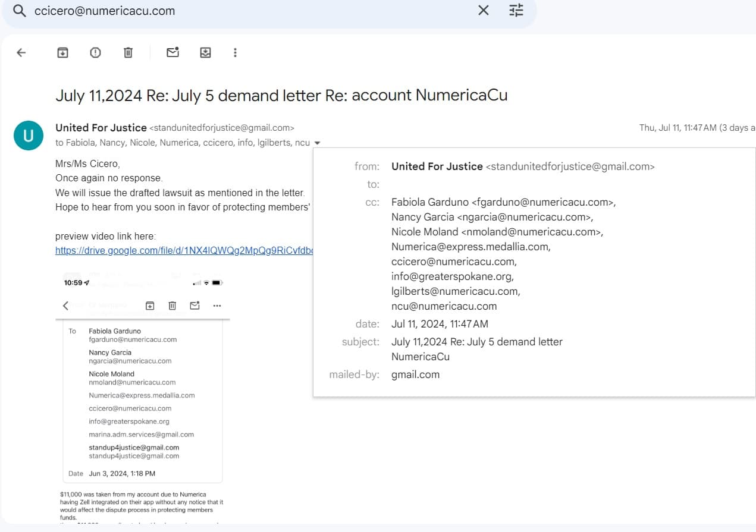Select fgarduno@numericacu.com in cc list
Screen dimensions: 756x532
[542, 202]
